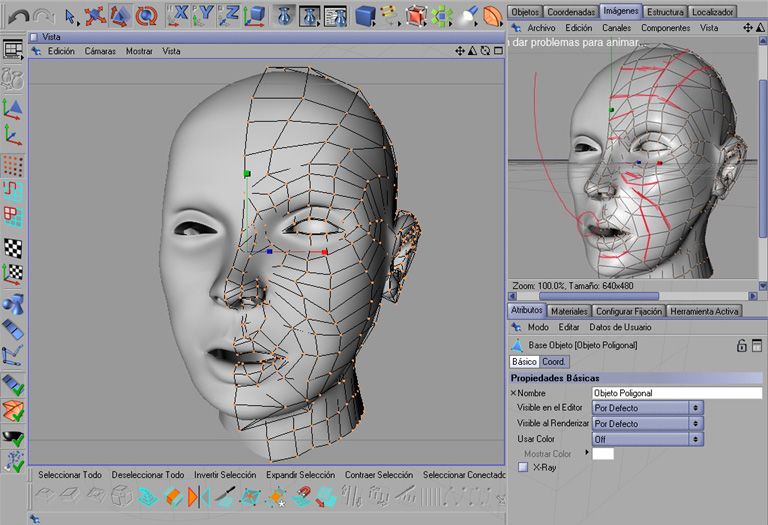
Task: Open Archivo menu in Imágenes panel
Action: [541, 28]
